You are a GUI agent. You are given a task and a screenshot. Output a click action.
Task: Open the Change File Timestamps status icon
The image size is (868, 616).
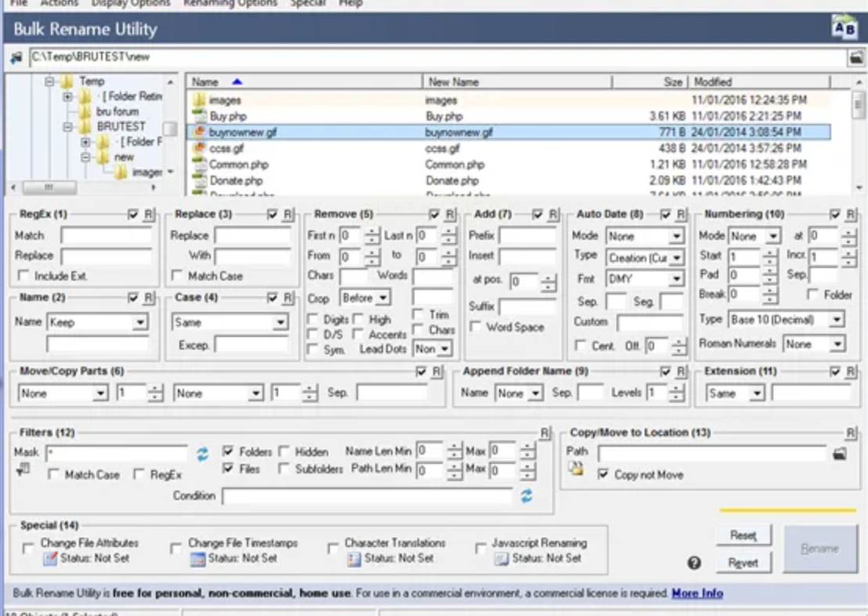[x=197, y=559]
